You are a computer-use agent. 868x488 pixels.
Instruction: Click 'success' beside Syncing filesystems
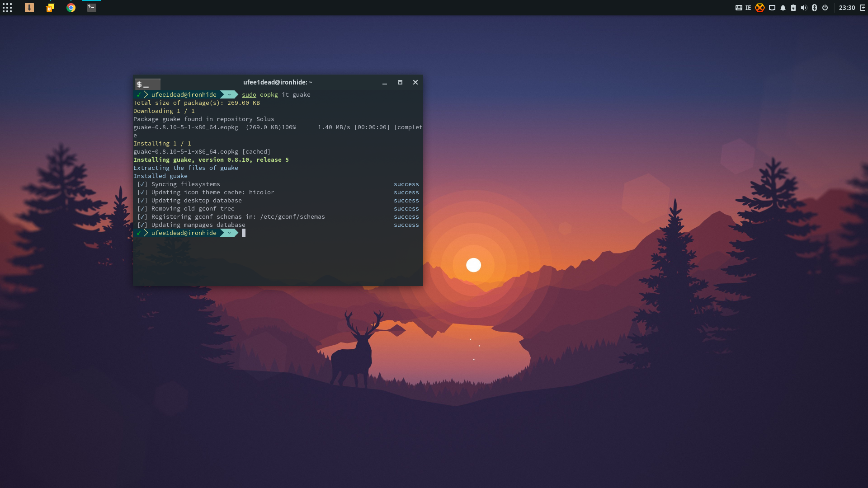pos(406,184)
